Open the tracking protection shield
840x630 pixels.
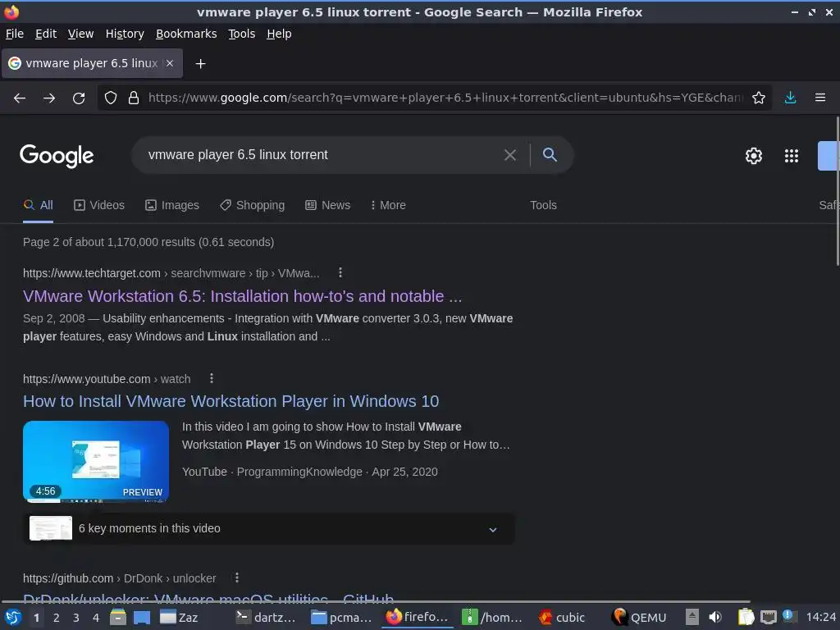[111, 98]
